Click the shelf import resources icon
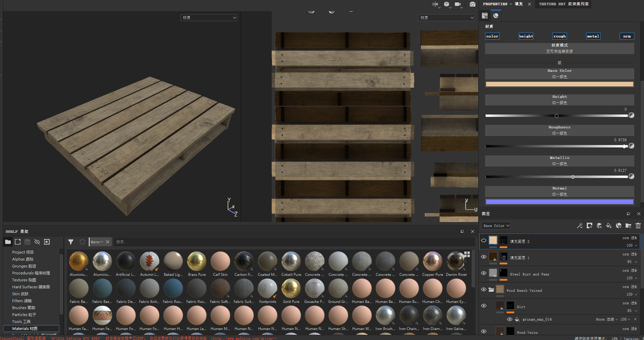644x340 pixels. click(46, 242)
